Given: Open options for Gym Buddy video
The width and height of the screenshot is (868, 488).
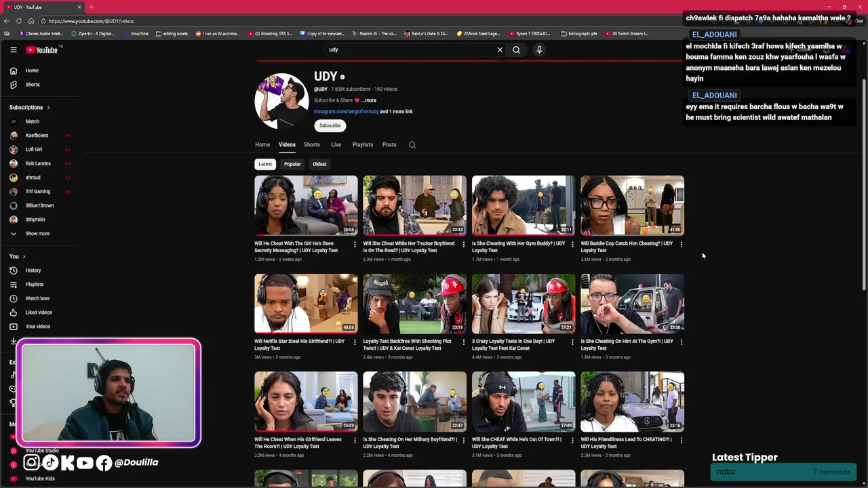Looking at the screenshot, I should (x=572, y=244).
